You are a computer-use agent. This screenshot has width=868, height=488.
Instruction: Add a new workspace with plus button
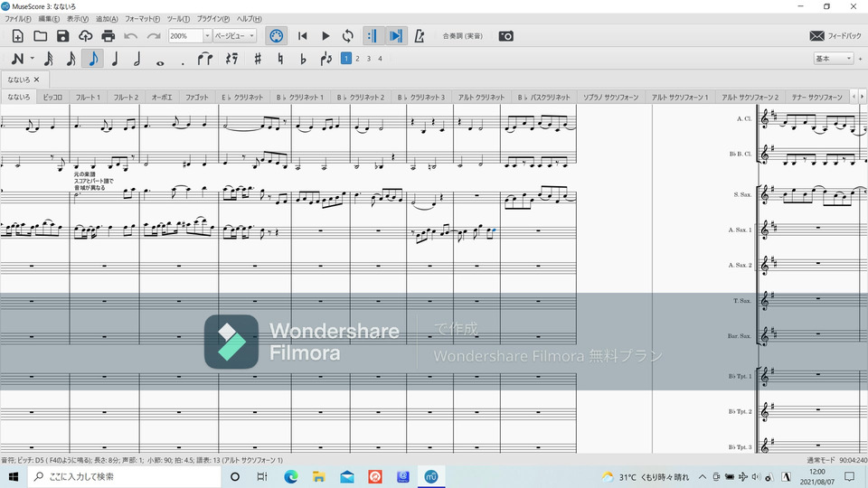[x=860, y=59]
